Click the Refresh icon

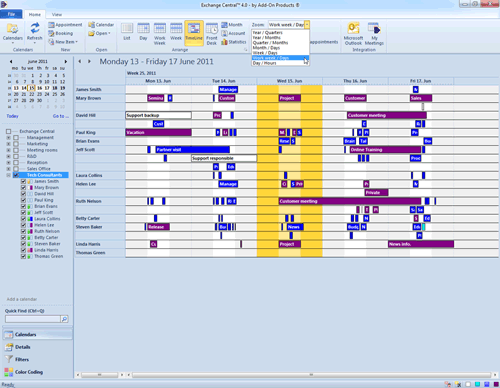click(x=35, y=33)
